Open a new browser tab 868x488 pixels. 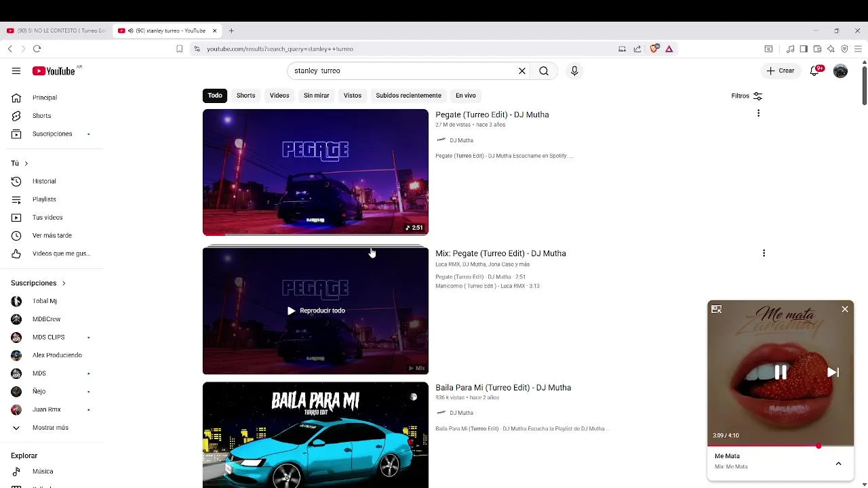tap(231, 30)
